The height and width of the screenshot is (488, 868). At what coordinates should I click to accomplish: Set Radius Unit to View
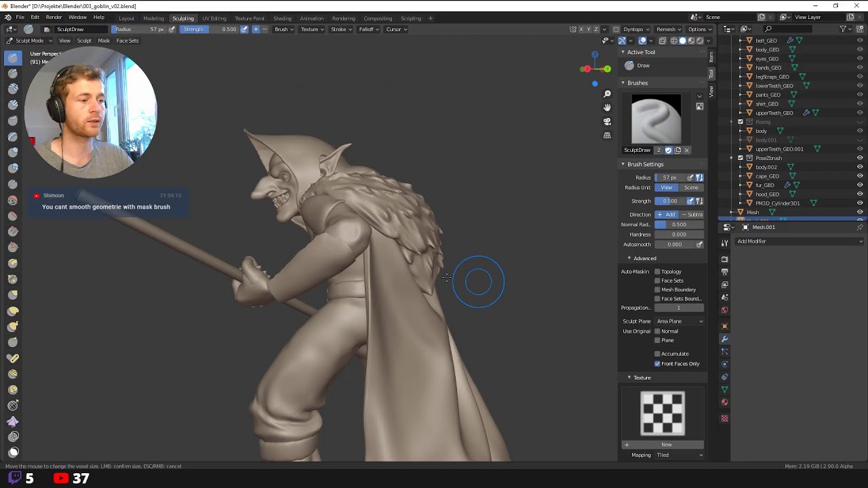tap(667, 188)
